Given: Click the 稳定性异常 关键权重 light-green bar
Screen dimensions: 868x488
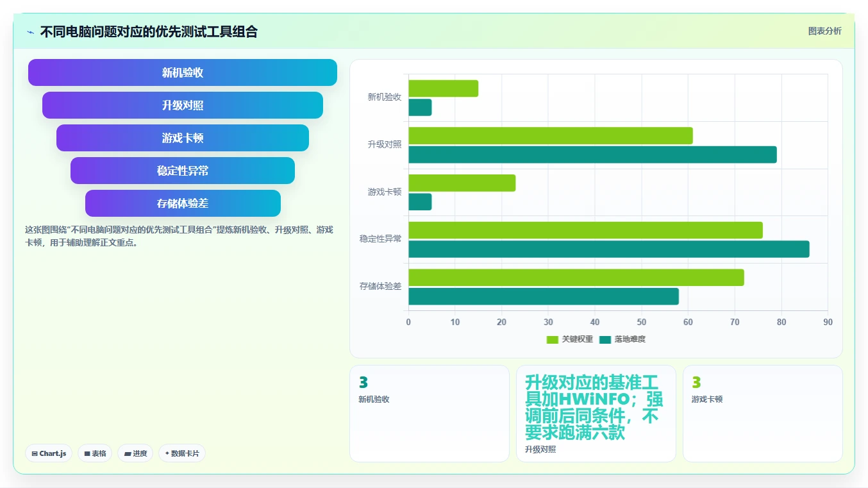Looking at the screenshot, I should tap(585, 230).
